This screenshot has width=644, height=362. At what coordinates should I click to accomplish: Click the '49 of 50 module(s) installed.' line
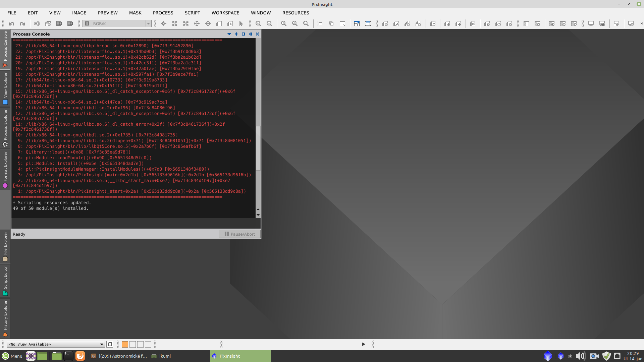coord(51,208)
